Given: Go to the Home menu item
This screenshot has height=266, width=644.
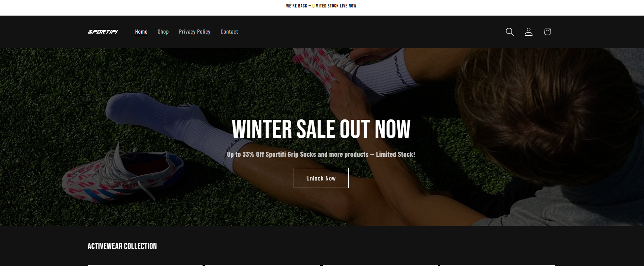Looking at the screenshot, I should pyautogui.click(x=141, y=32).
